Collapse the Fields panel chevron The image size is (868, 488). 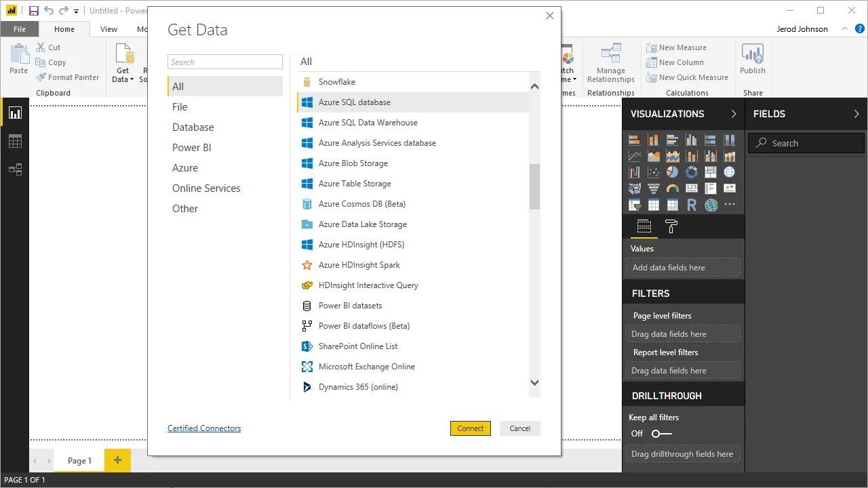tap(856, 114)
